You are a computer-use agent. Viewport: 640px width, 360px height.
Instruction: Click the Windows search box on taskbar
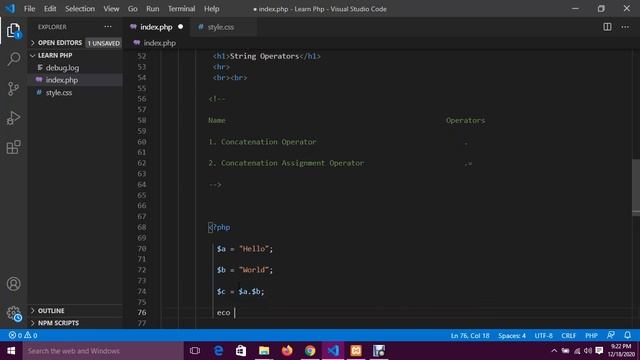tap(103, 351)
